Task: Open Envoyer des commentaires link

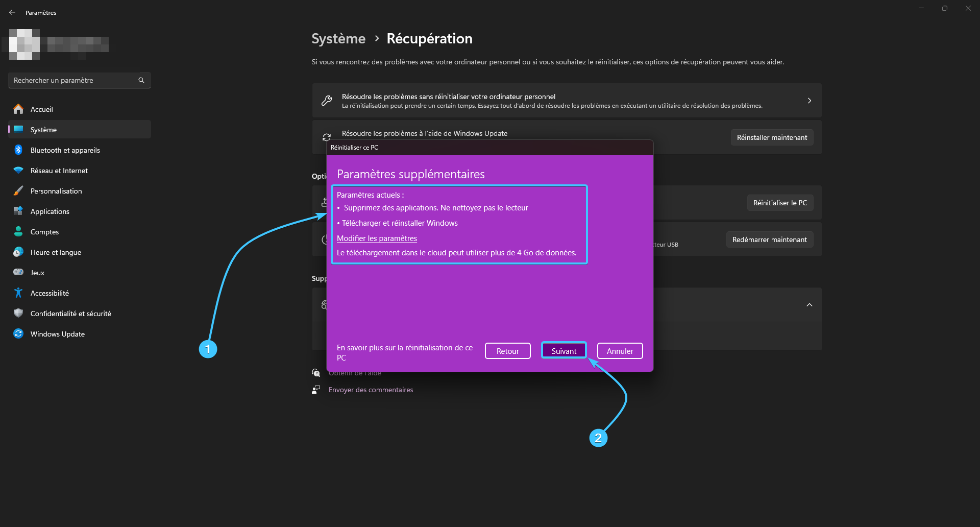Action: point(371,390)
